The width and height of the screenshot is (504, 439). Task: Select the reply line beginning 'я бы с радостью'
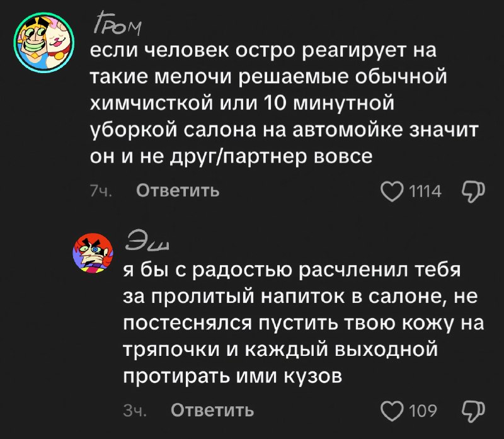(x=292, y=271)
